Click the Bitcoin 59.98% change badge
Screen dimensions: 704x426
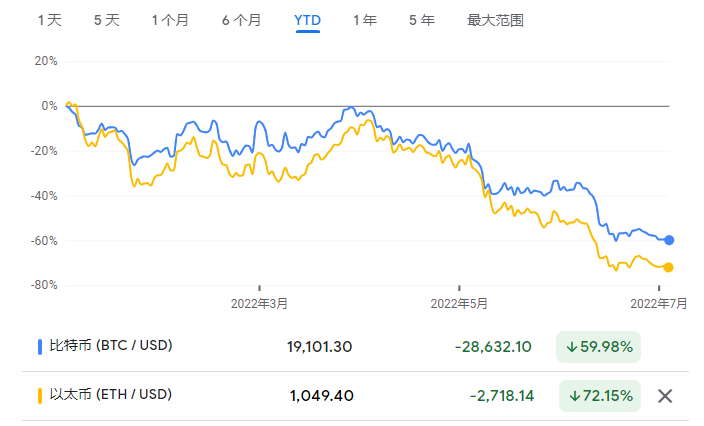point(598,346)
